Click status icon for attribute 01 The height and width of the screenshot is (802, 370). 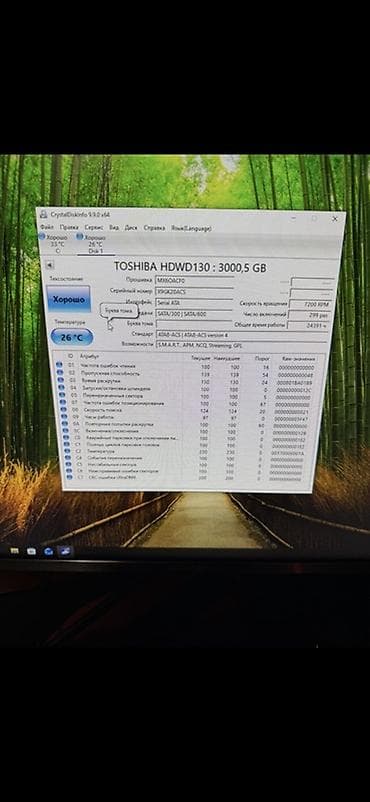point(59,365)
